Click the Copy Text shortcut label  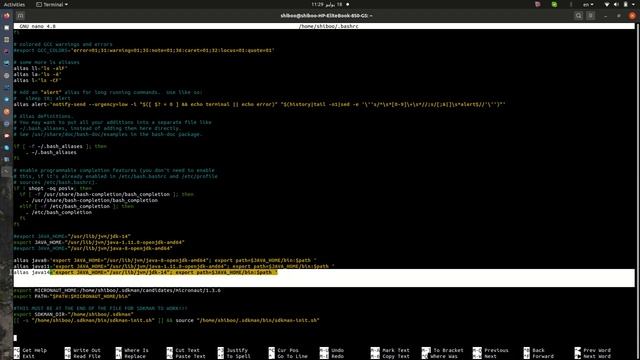[396, 356]
